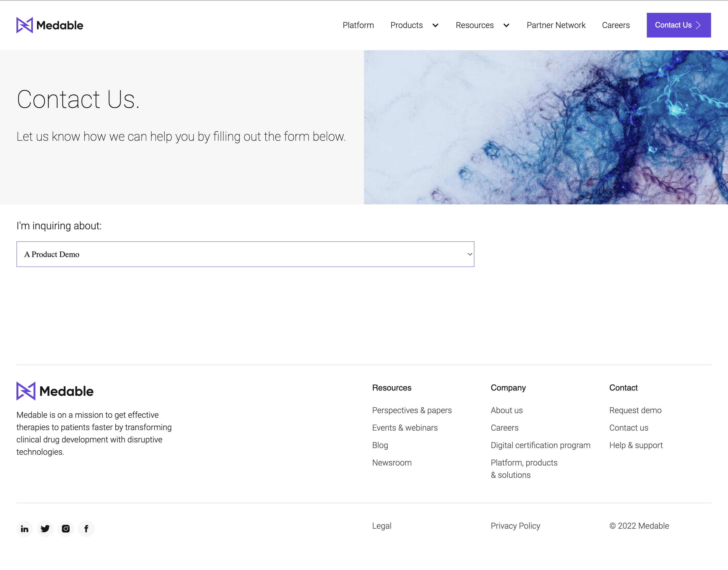Select Careers in top navigation
This screenshot has width=728, height=570.
615,25
